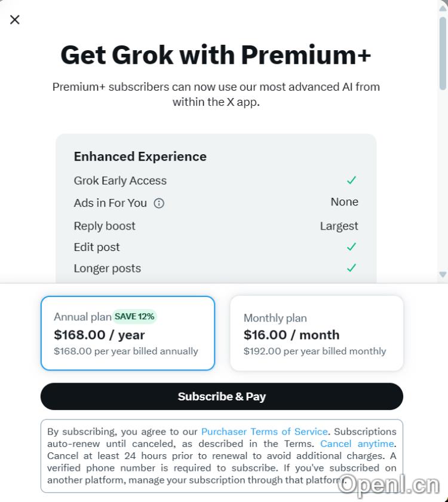
Task: Close the Get Grok with Premium+ dialog
Action: pos(14,19)
